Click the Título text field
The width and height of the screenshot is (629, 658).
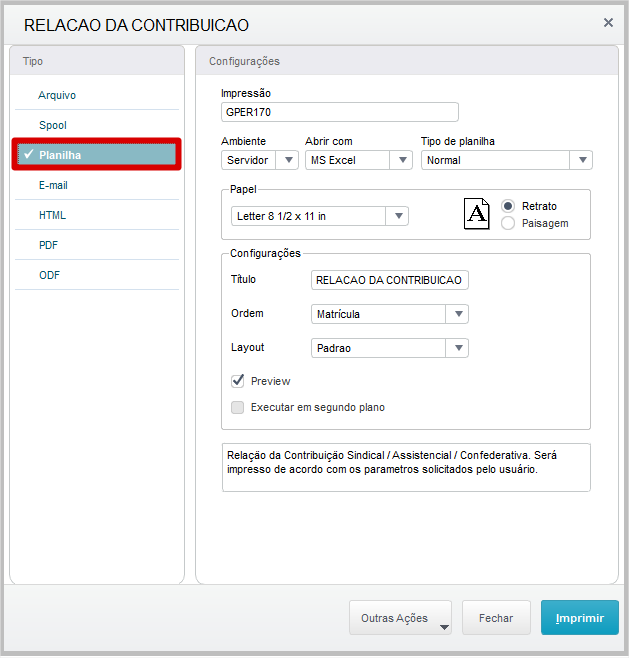390,280
